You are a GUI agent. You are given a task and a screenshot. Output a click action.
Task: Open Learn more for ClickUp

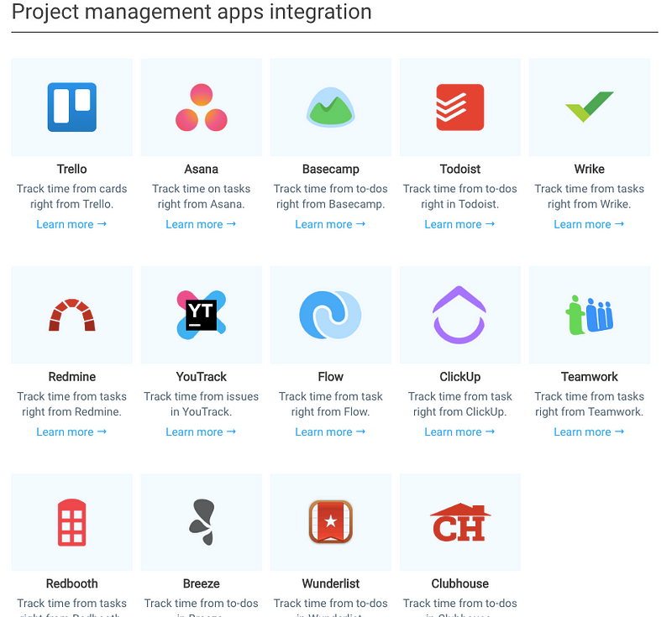(459, 432)
